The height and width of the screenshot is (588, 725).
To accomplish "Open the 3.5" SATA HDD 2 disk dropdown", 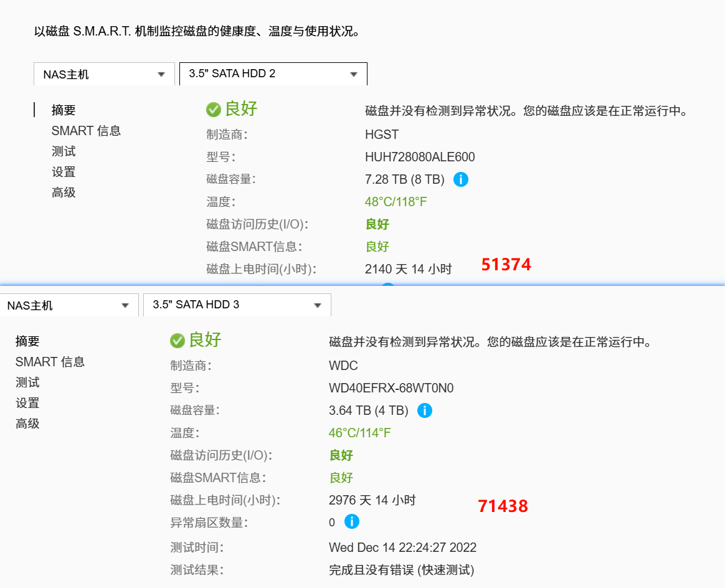I will pyautogui.click(x=273, y=74).
